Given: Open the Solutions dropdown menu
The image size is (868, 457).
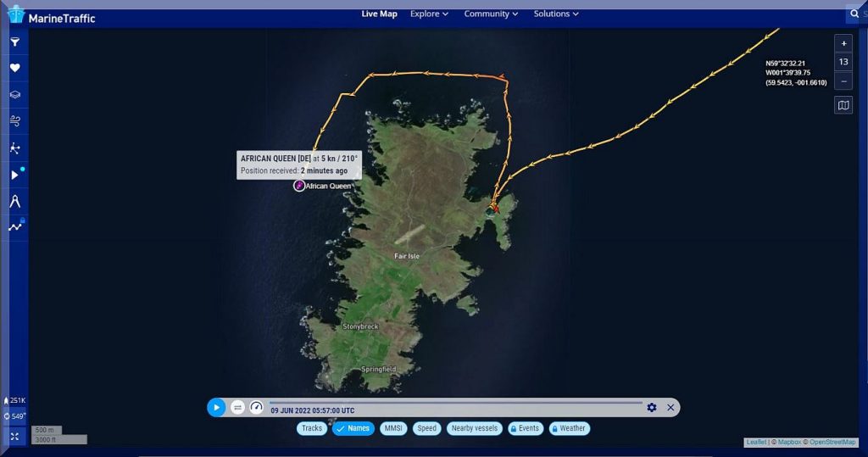Looking at the screenshot, I should pos(556,14).
